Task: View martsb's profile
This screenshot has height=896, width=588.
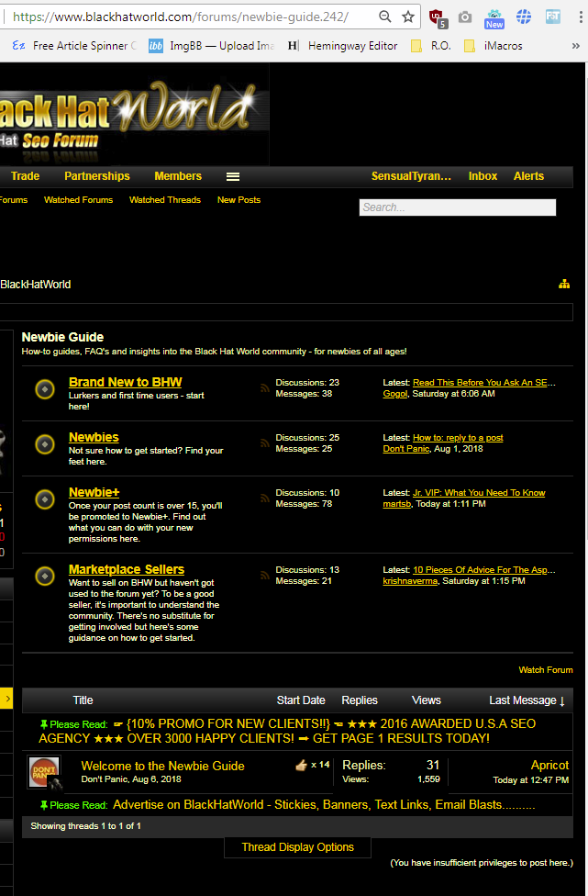Action: [397, 504]
